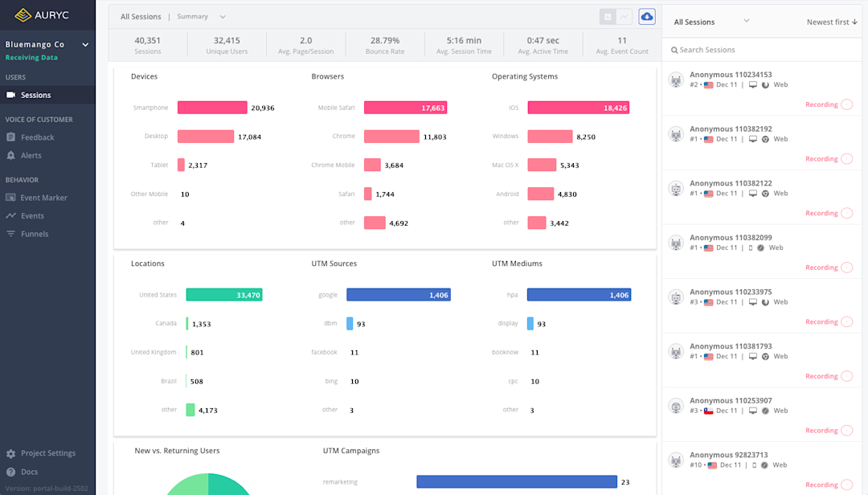This screenshot has width=868, height=495.
Task: Toggle Recording circle for Anonymous 110253907
Action: click(x=847, y=430)
